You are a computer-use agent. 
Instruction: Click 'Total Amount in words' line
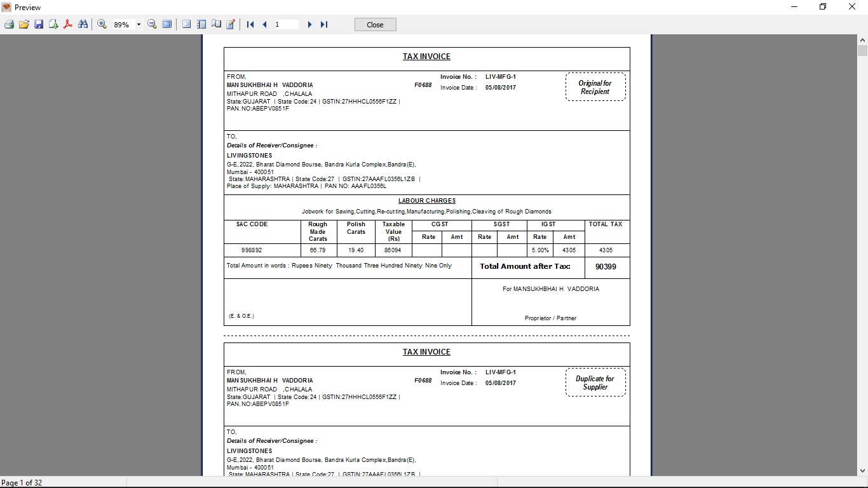pyautogui.click(x=339, y=266)
